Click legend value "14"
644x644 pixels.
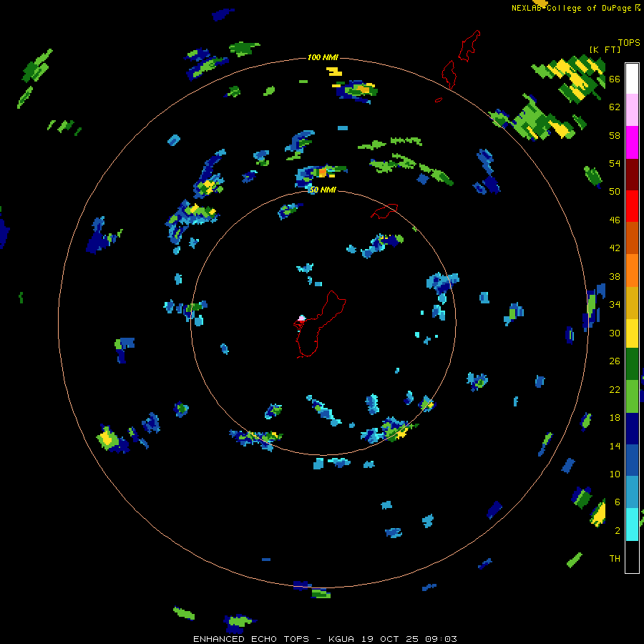[615, 446]
